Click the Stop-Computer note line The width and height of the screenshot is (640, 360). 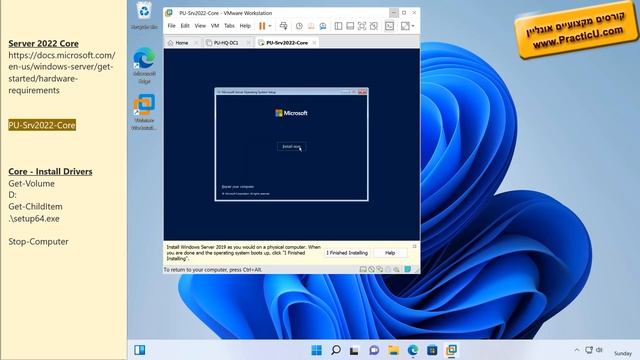pos(38,242)
